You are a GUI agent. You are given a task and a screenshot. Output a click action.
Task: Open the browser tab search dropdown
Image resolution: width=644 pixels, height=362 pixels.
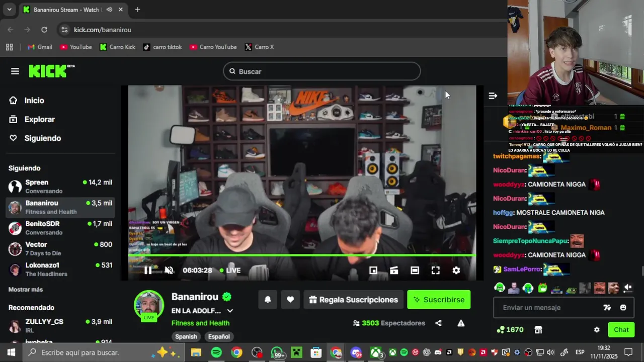point(9,10)
